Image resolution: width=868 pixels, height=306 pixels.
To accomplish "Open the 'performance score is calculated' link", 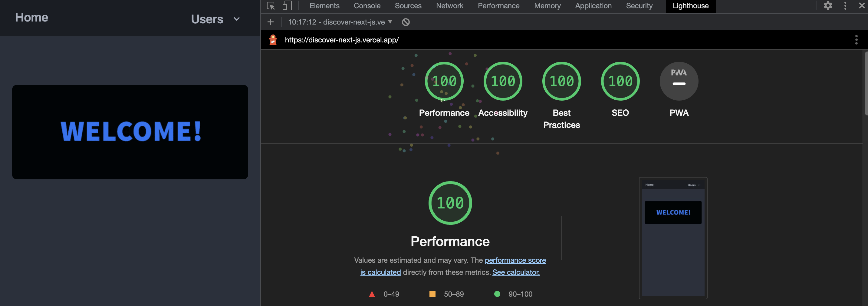I will point(515,260).
